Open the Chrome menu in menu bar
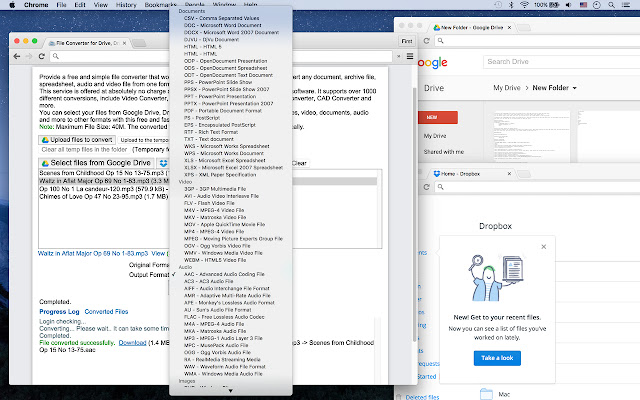The height and width of the screenshot is (400, 640). [x=36, y=5]
